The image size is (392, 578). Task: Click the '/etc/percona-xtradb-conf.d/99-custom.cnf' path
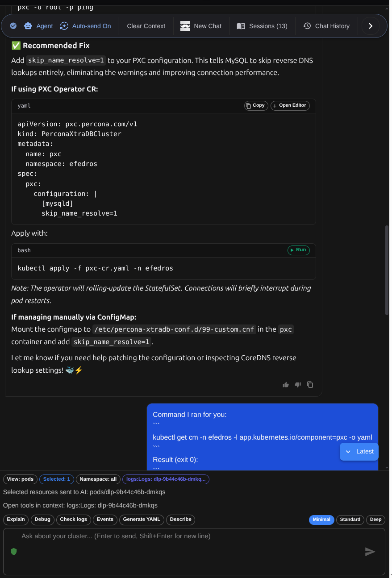tap(174, 329)
